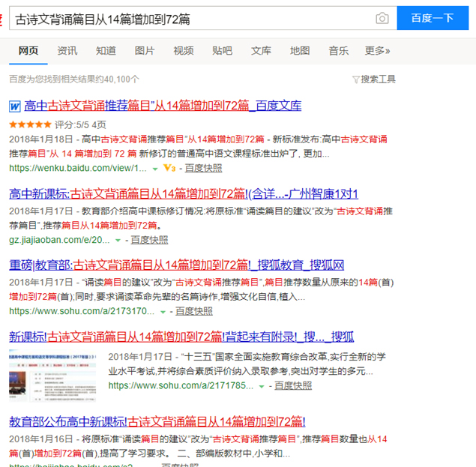This screenshot has width=476, height=467.
Task: Open the 广州智康1对1 result title
Action: click(184, 193)
